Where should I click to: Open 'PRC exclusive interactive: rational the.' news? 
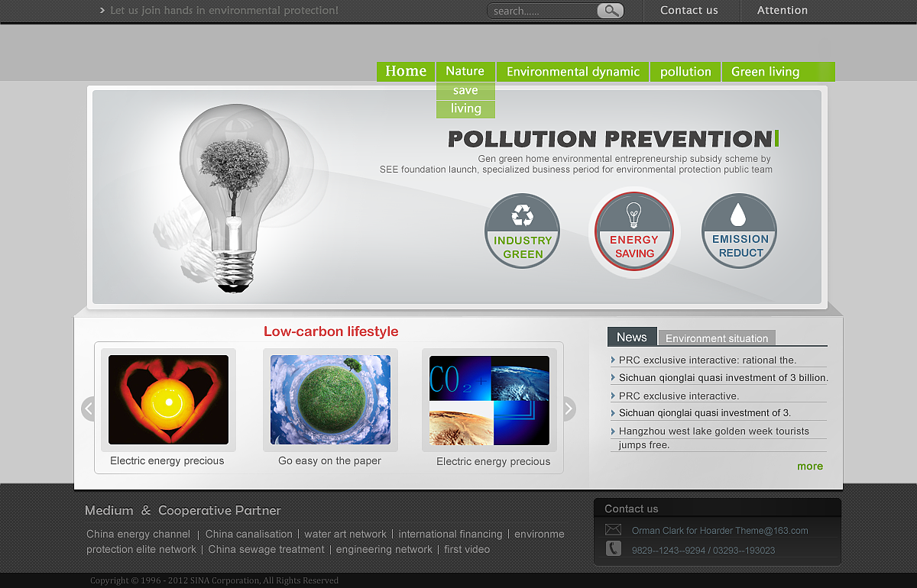pyautogui.click(x=707, y=360)
